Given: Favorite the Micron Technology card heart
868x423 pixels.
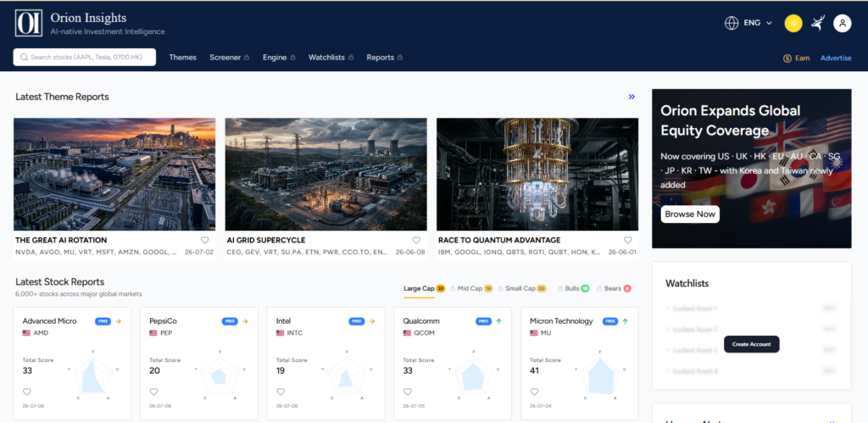Looking at the screenshot, I should click(534, 392).
